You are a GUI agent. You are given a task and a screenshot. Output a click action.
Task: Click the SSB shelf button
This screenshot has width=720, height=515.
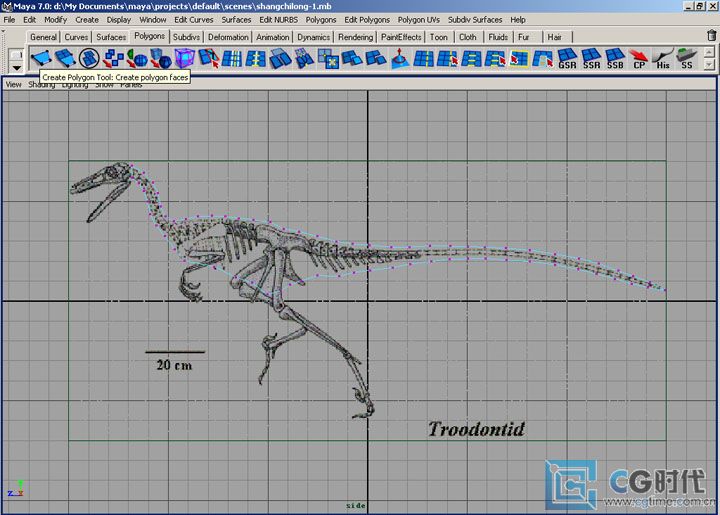(615, 58)
